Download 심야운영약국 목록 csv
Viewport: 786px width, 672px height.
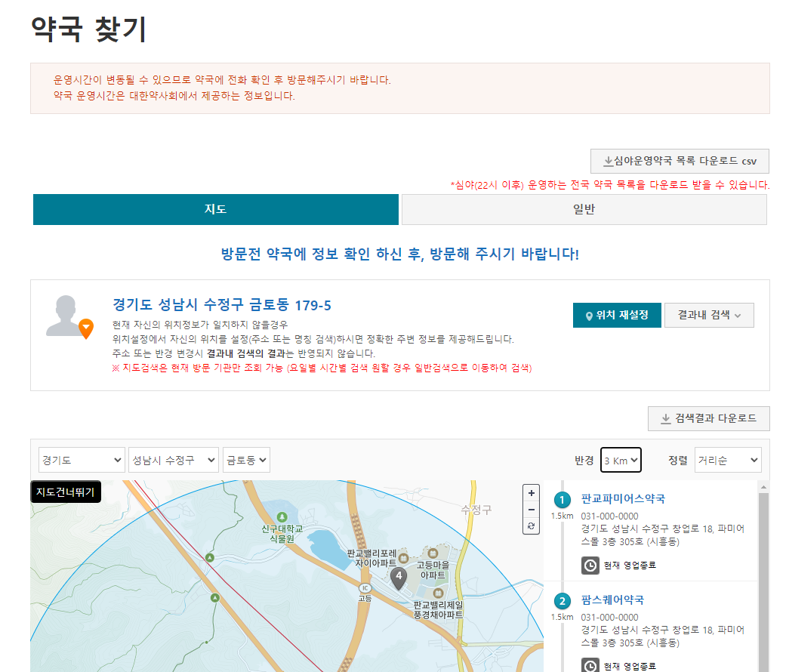pyautogui.click(x=680, y=161)
